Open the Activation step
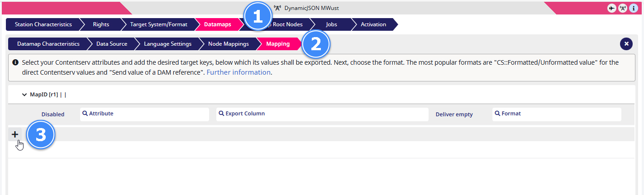Image resolution: width=644 pixels, height=195 pixels. tap(373, 24)
